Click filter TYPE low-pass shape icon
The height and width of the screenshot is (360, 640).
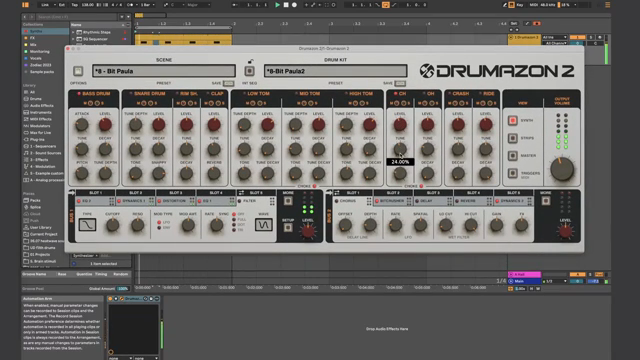tap(87, 225)
